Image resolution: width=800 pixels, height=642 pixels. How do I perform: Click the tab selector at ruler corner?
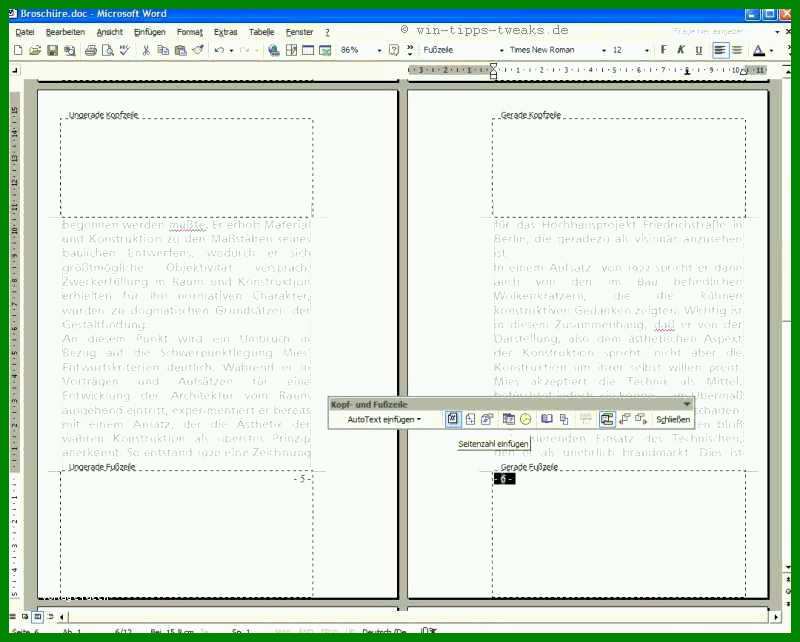15,70
